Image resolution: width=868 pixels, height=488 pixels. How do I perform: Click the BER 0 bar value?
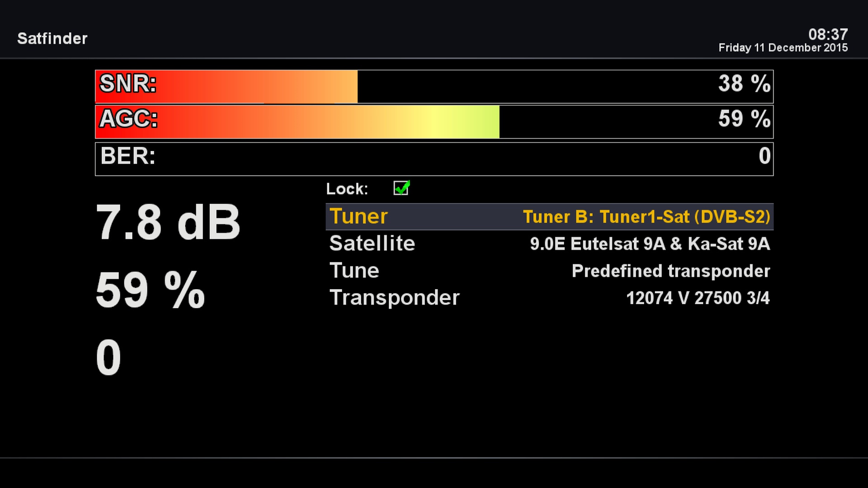[x=764, y=156]
